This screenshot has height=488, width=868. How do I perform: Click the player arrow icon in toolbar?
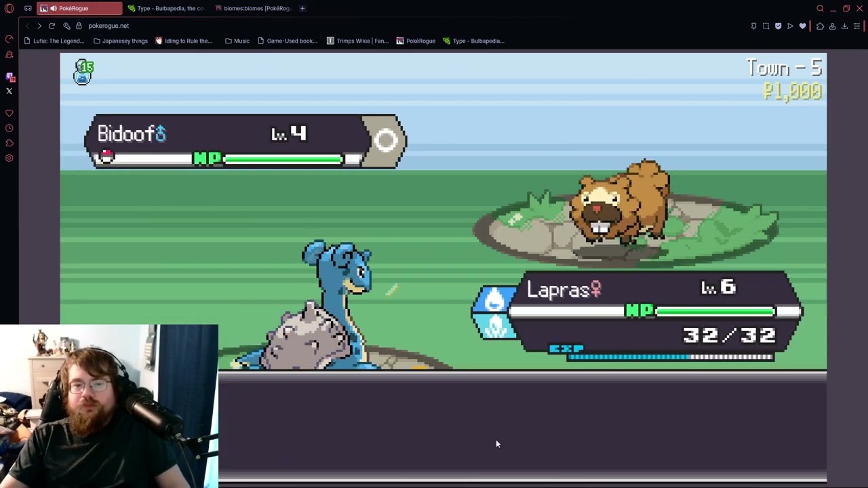pos(790,26)
